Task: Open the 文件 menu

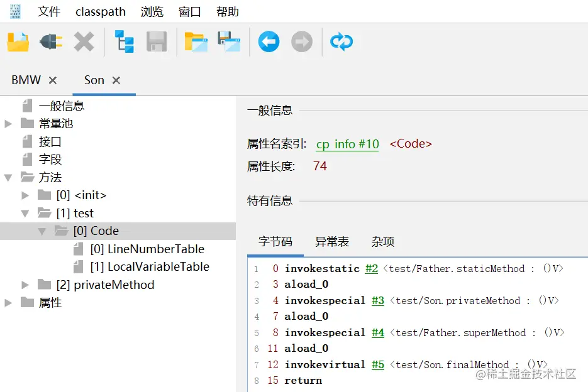Action: click(x=49, y=11)
